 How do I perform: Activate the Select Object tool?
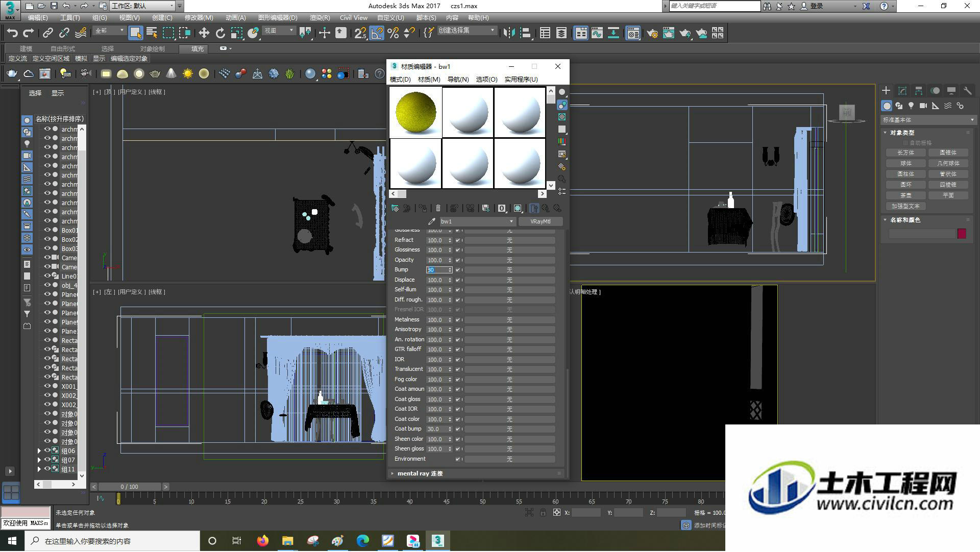[x=135, y=33]
